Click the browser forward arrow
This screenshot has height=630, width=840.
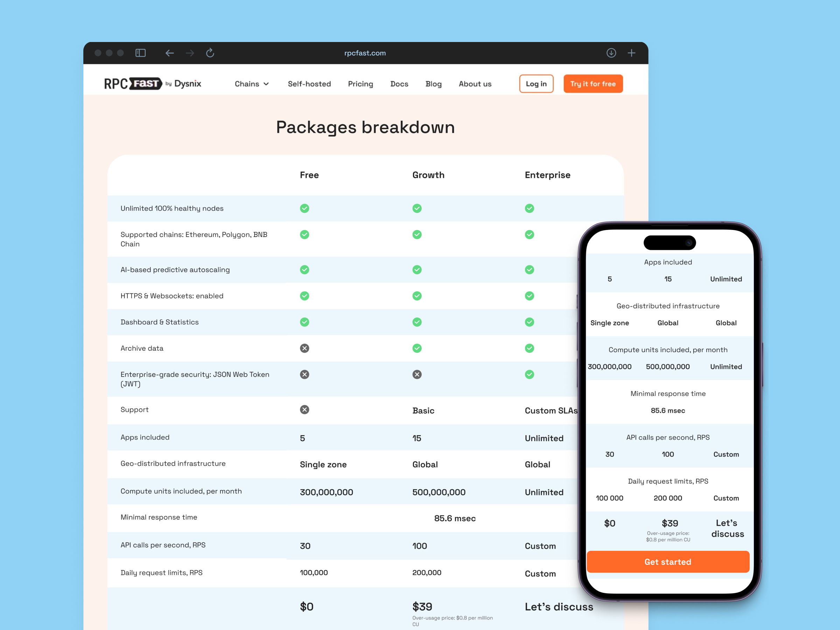190,53
